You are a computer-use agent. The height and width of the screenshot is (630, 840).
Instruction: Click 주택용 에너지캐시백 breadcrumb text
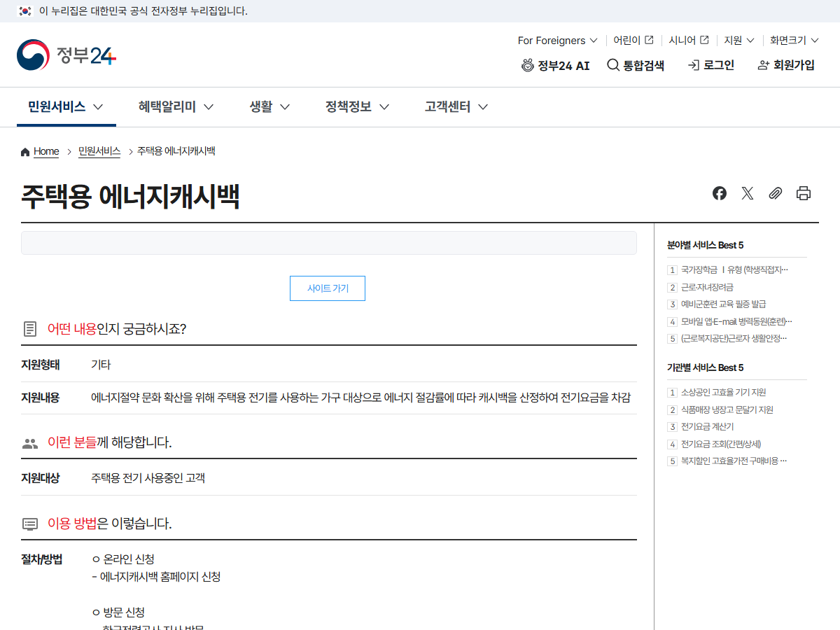click(x=176, y=151)
